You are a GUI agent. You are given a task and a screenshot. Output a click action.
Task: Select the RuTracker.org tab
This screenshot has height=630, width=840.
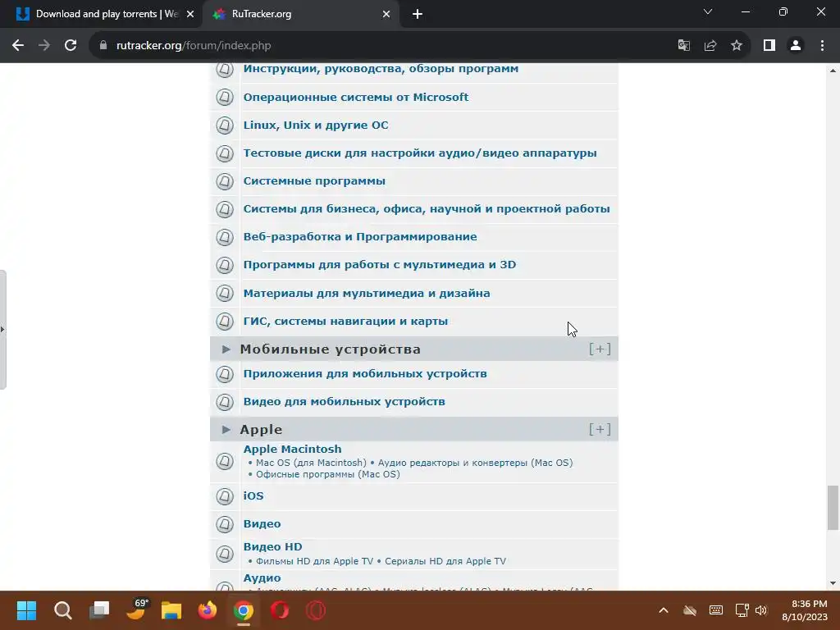(300, 14)
